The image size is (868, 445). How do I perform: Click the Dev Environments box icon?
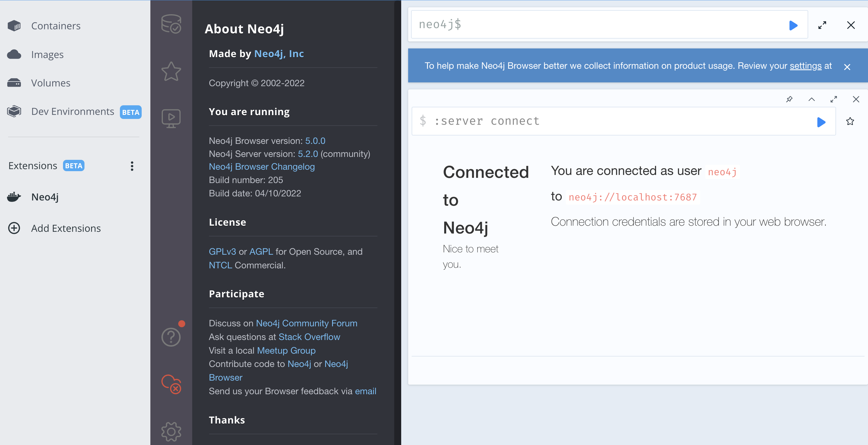coord(14,111)
